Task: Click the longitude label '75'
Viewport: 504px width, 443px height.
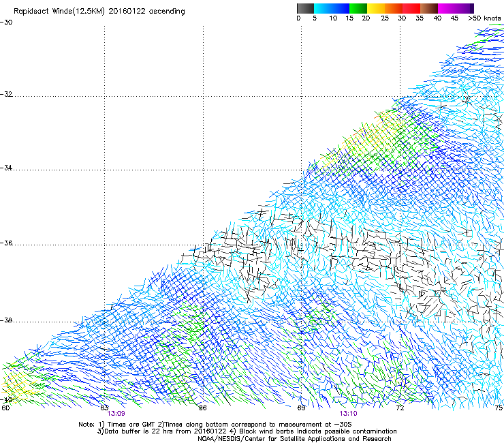Action: tap(499, 408)
